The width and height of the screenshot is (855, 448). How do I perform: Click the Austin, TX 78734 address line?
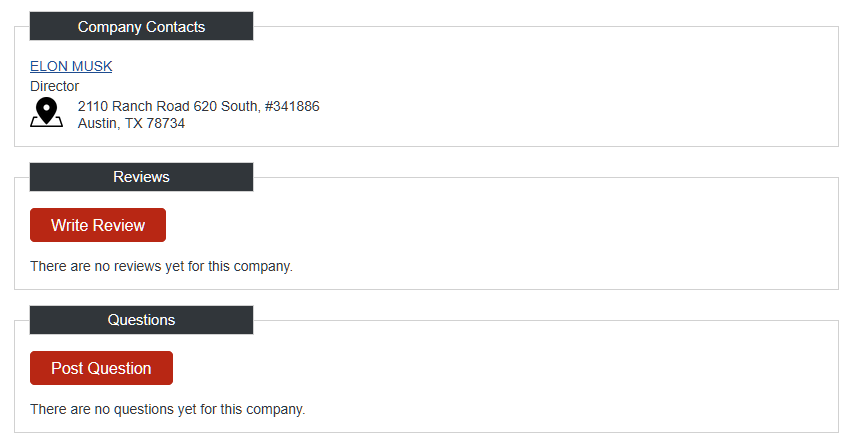coord(131,123)
